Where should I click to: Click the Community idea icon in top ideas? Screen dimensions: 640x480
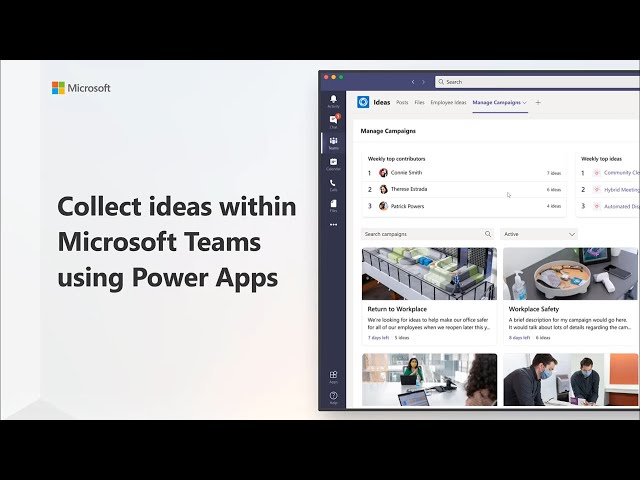tap(596, 173)
